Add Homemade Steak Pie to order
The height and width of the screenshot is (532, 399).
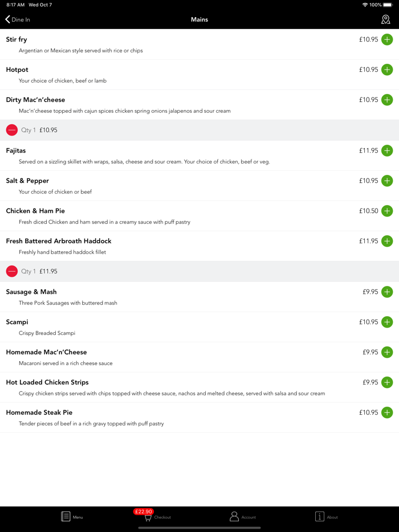[x=387, y=412]
